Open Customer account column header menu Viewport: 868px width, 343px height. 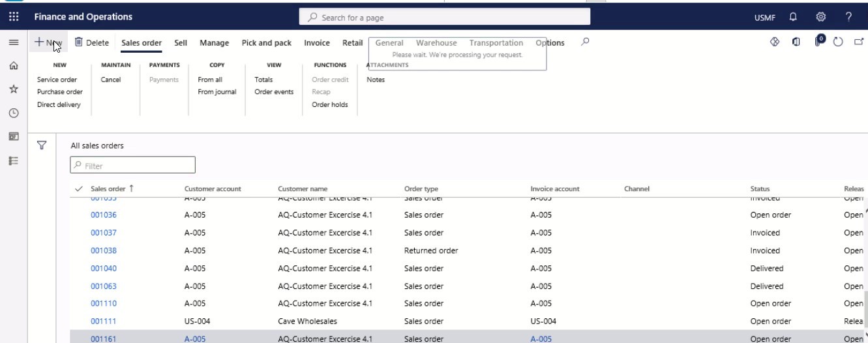click(x=213, y=188)
